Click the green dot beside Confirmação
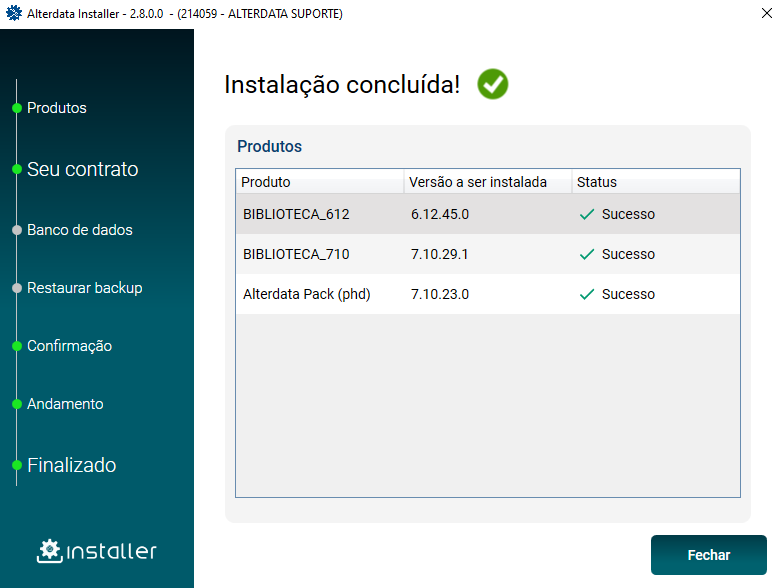The height and width of the screenshot is (588, 779). (17, 346)
